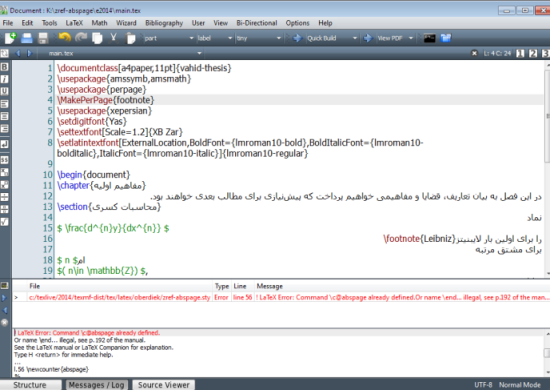Click the 'line 56' error cell
The height and width of the screenshot is (390, 550).
pyautogui.click(x=242, y=297)
